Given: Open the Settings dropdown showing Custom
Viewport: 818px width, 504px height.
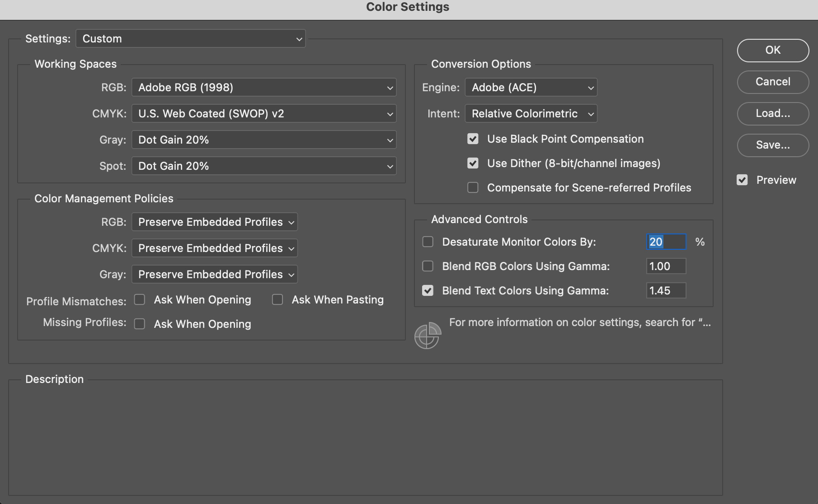Looking at the screenshot, I should tap(190, 38).
